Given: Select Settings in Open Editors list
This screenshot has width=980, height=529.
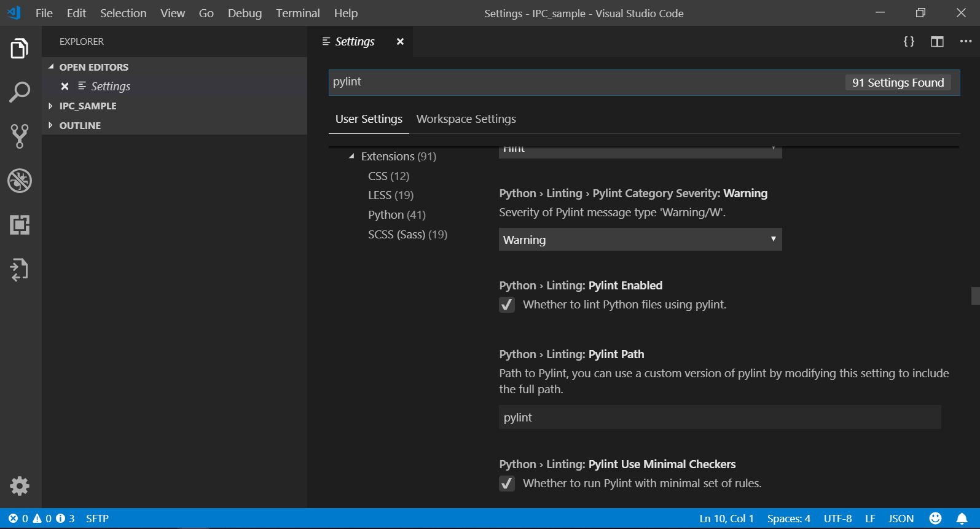Looking at the screenshot, I should [x=174, y=86].
